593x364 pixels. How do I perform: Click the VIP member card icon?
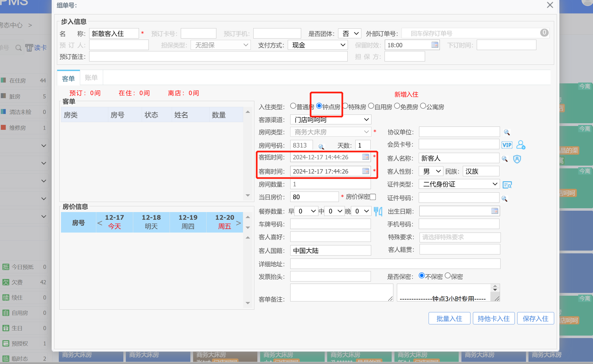tap(507, 145)
